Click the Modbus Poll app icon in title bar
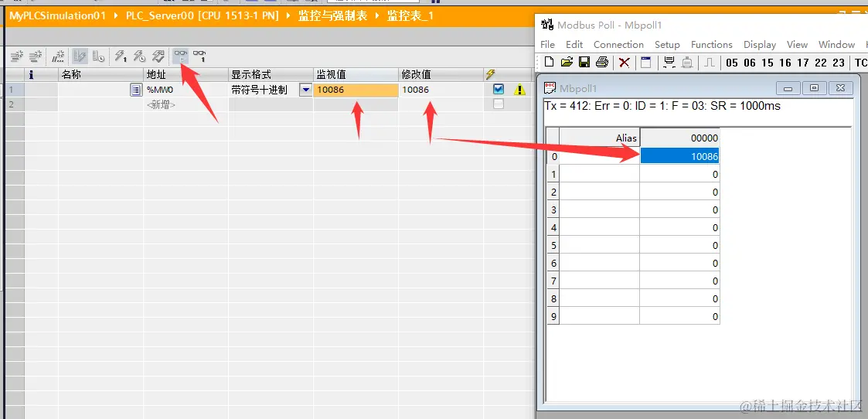 point(547,25)
